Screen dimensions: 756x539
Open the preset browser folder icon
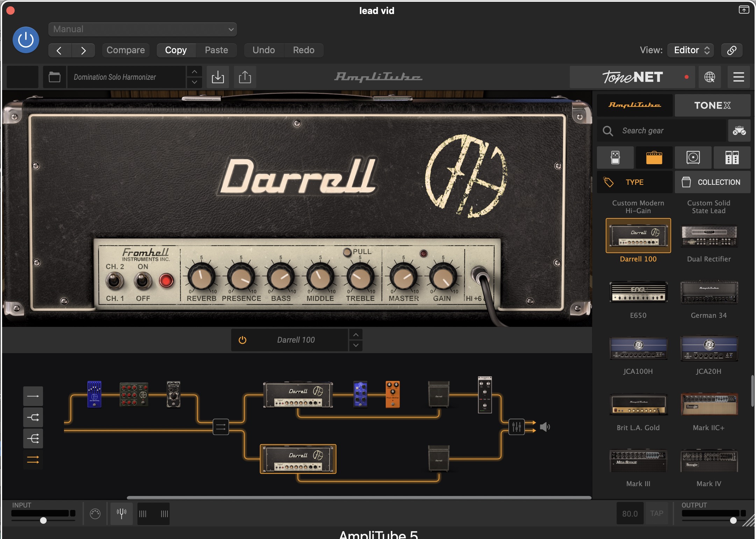[55, 77]
